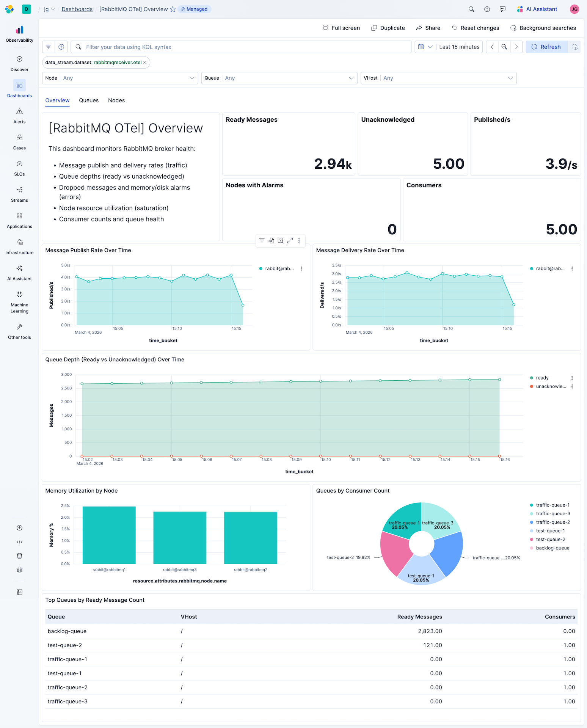Screen dimensions: 587x728
Task: Refresh the dashboard data
Action: tap(546, 47)
